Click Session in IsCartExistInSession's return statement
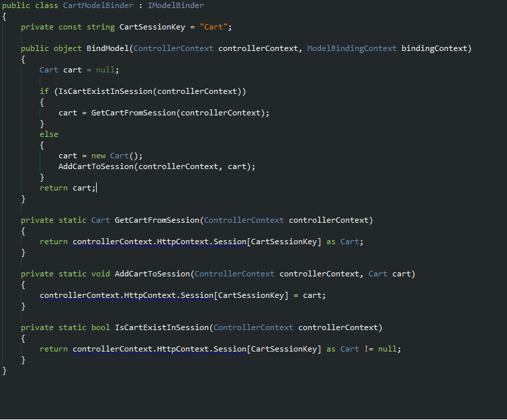The height and width of the screenshot is (420, 507). coord(230,349)
